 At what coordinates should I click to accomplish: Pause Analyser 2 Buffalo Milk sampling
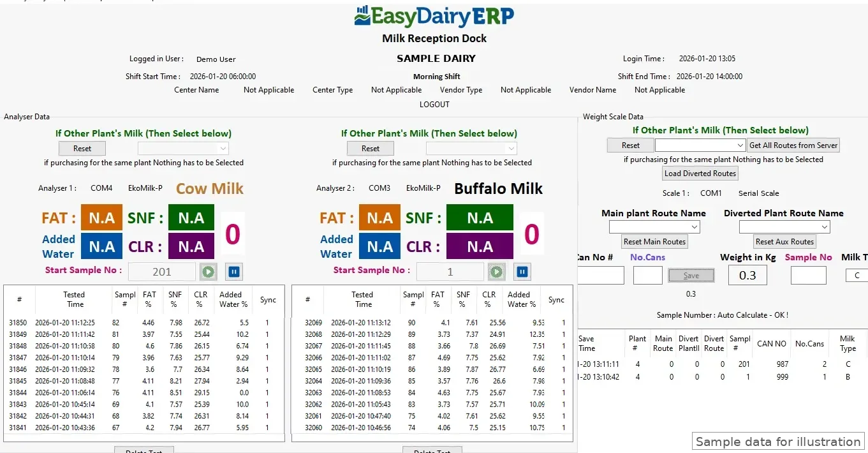tap(522, 272)
